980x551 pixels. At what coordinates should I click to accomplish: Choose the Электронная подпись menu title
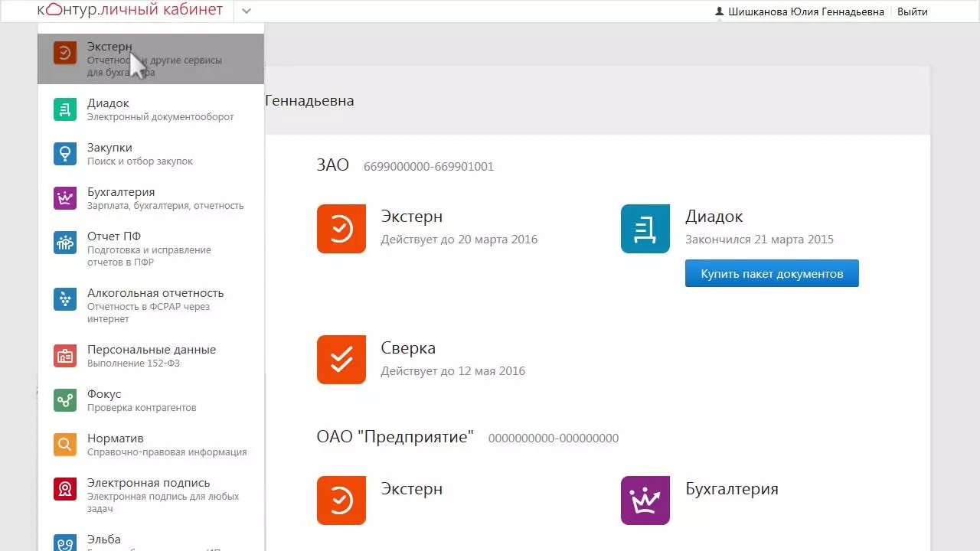pos(149,483)
